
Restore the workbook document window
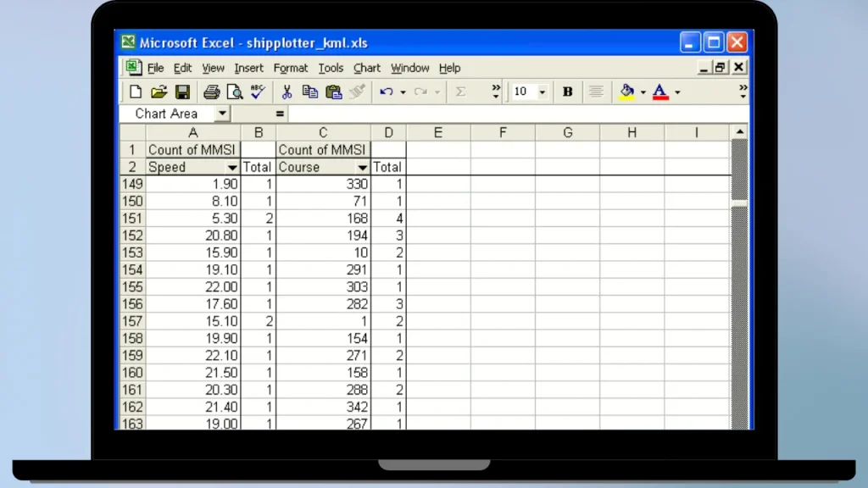(720, 68)
